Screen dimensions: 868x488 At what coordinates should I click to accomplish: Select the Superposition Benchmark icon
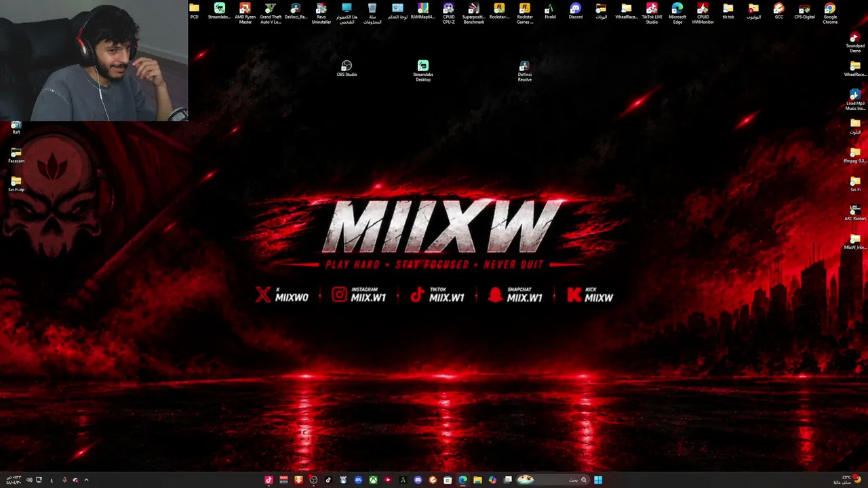pyautogui.click(x=474, y=13)
